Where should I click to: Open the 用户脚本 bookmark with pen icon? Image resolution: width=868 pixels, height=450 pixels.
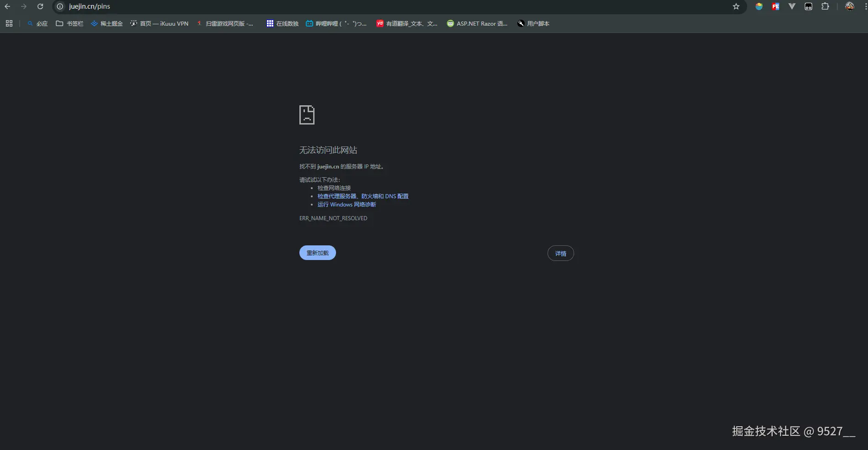tap(533, 23)
